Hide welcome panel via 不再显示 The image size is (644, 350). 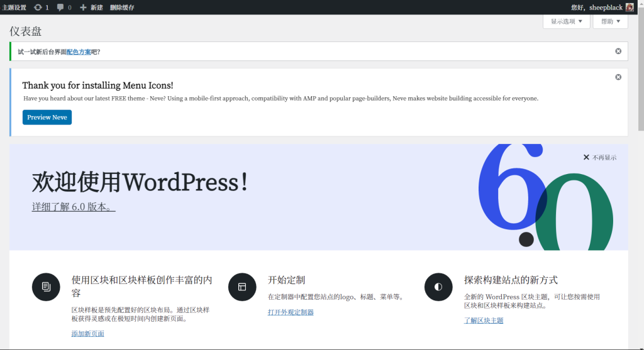pyautogui.click(x=599, y=158)
